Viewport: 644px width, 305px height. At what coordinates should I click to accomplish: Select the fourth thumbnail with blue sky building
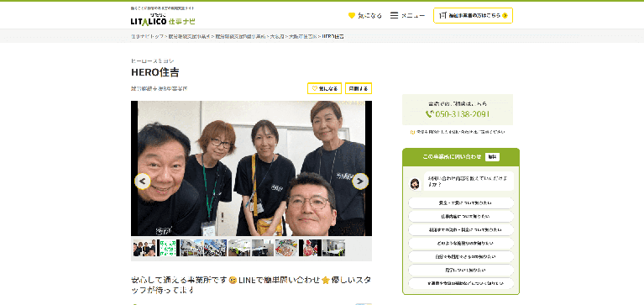pos(215,248)
